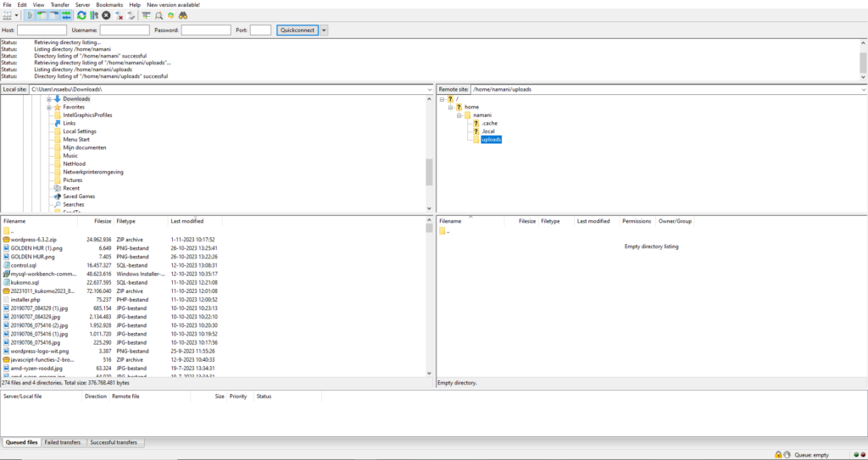Open the directory listing filters icon
The width and height of the screenshot is (868, 460).
(146, 15)
